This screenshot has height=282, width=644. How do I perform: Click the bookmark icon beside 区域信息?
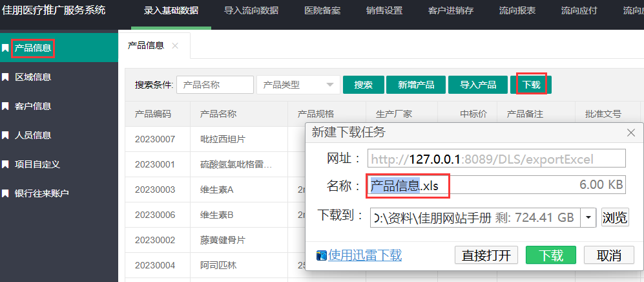(6, 77)
